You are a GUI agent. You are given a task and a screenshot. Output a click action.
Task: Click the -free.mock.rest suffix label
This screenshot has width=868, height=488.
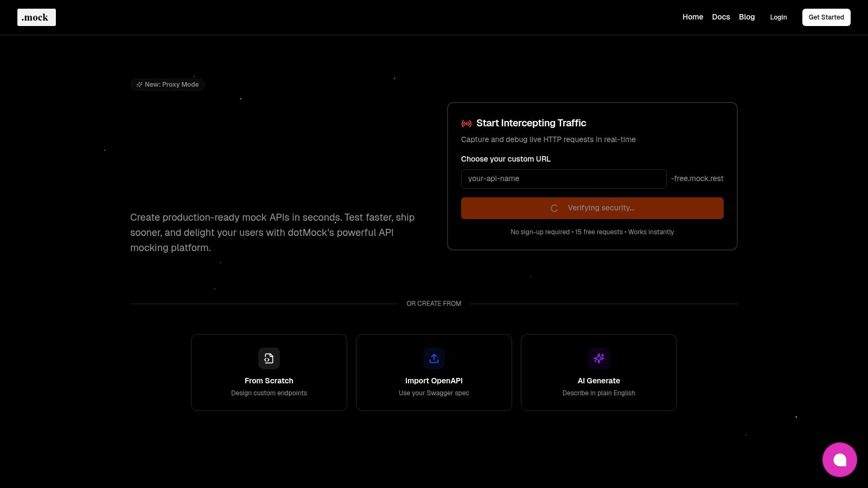697,178
